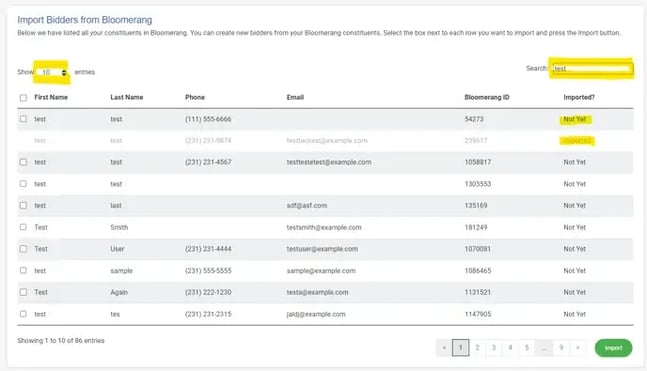This screenshot has width=647, height=371.
Task: Click Bloomerang ID 1147905
Action: pos(477,314)
